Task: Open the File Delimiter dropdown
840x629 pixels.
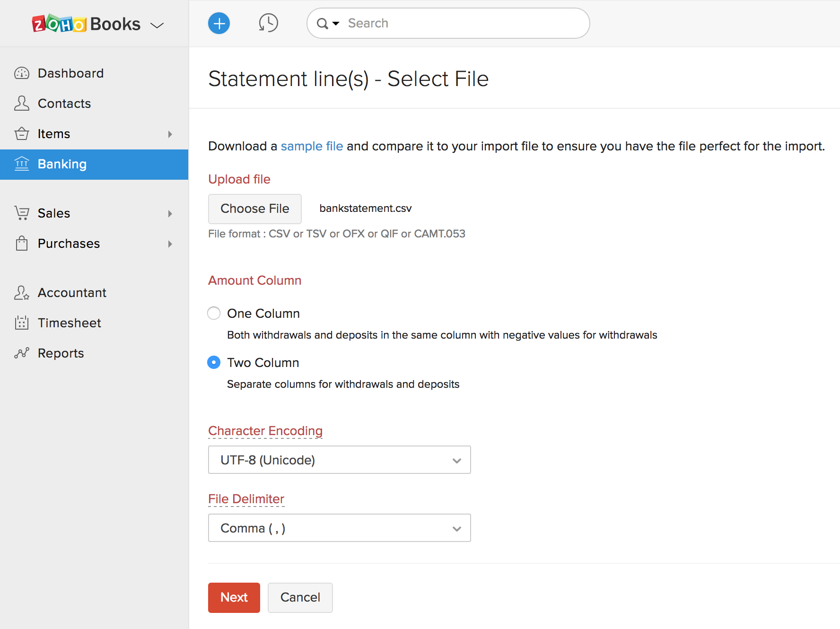Action: (x=339, y=528)
